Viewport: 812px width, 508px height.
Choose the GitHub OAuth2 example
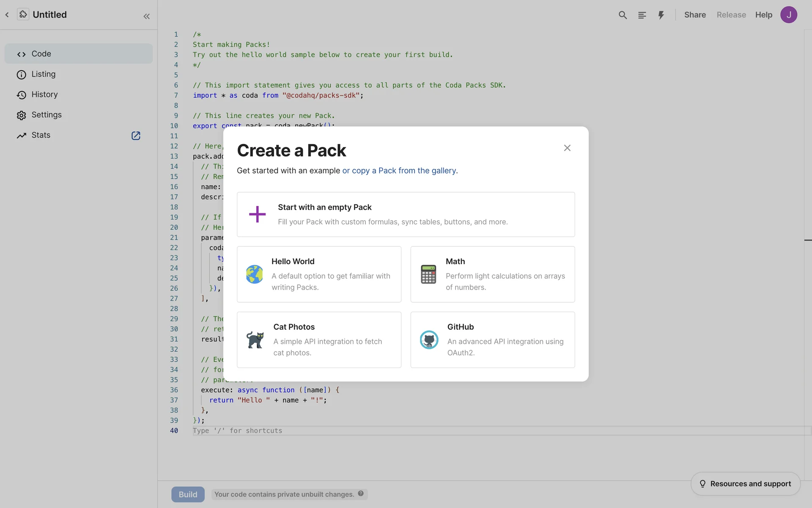pos(492,340)
